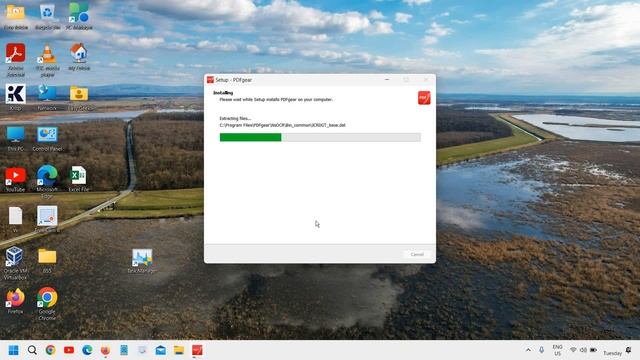Open Firefox from the taskbar
The height and width of the screenshot is (360, 640).
(105, 350)
